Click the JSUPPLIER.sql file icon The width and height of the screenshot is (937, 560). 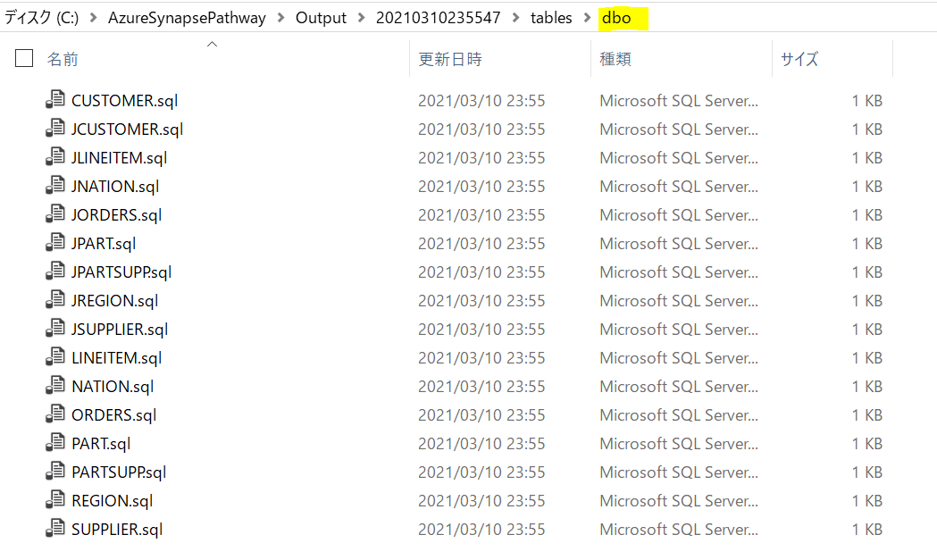55,329
